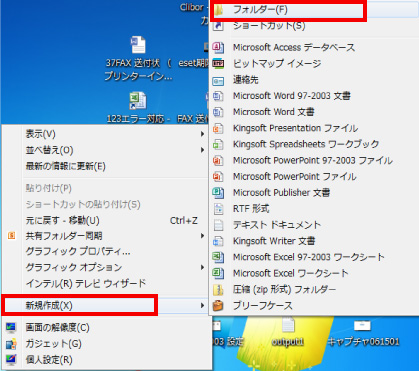Click the RTF 形式 document icon
This screenshot has width=419, height=371.
tap(218, 209)
